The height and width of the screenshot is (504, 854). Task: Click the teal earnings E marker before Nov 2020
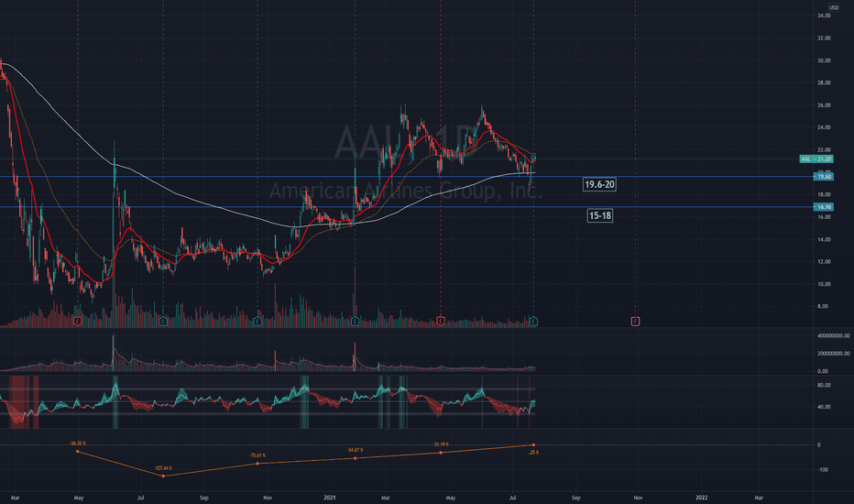257,322
